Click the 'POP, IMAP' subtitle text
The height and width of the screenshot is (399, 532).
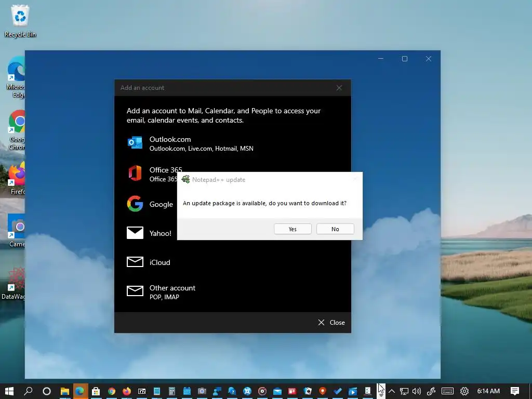164,297
